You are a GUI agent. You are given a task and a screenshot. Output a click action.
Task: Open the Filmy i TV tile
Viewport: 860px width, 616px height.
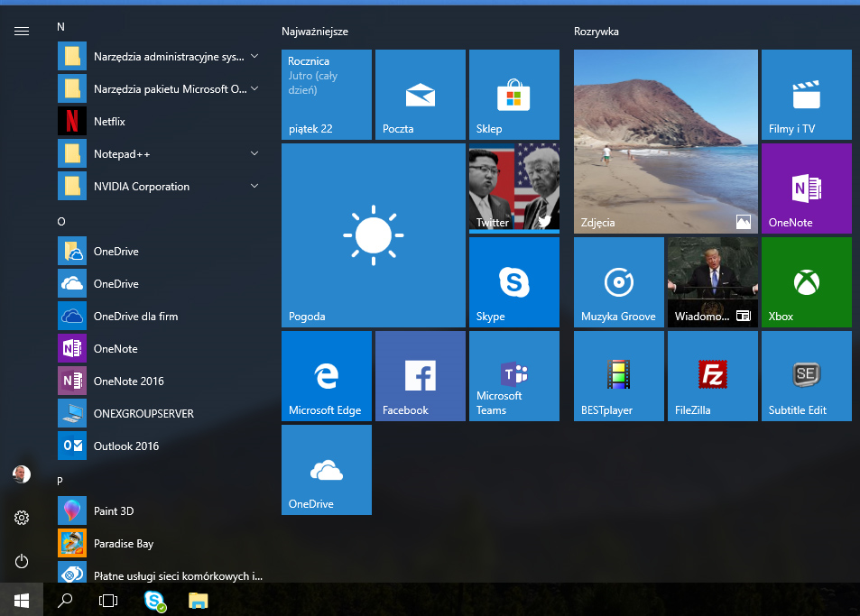[x=806, y=95]
